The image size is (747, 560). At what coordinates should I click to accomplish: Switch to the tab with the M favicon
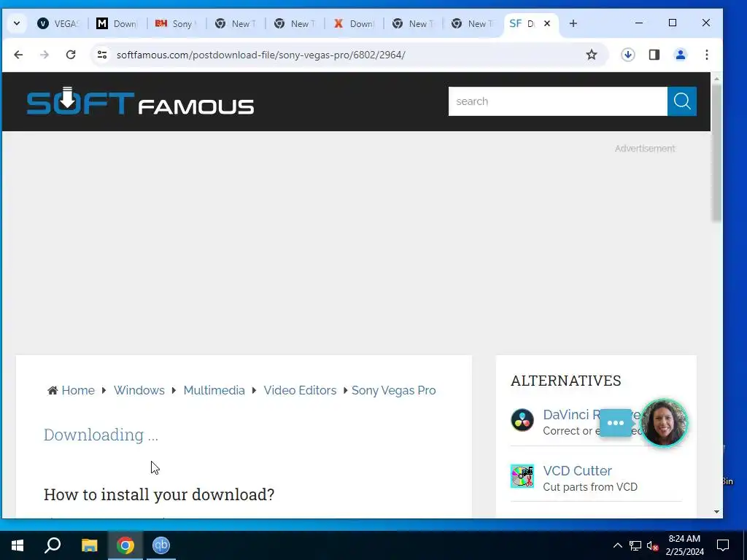117,23
